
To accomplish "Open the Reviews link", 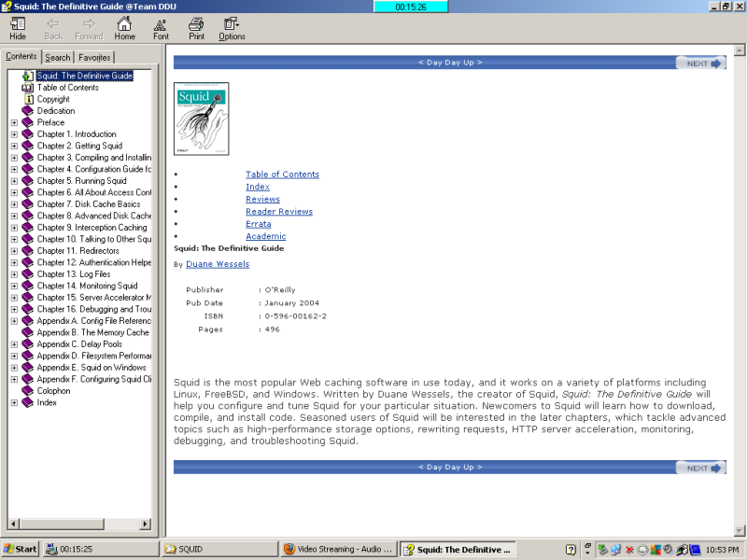I will (262, 199).
